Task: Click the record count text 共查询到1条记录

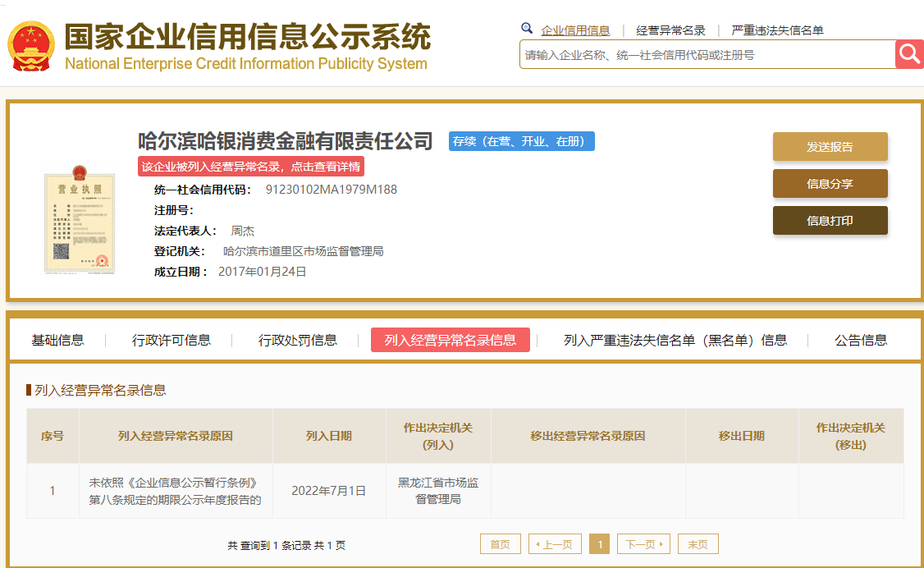Action: pyautogui.click(x=269, y=546)
